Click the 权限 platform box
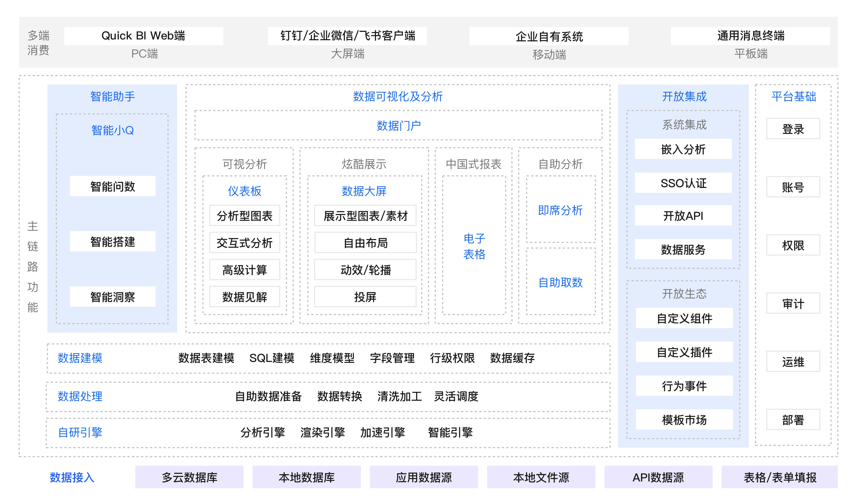This screenshot has height=504, width=857. tap(793, 245)
